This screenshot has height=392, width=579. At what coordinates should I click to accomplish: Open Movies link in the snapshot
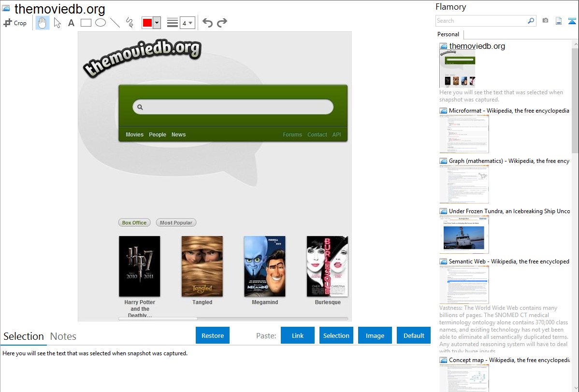134,134
